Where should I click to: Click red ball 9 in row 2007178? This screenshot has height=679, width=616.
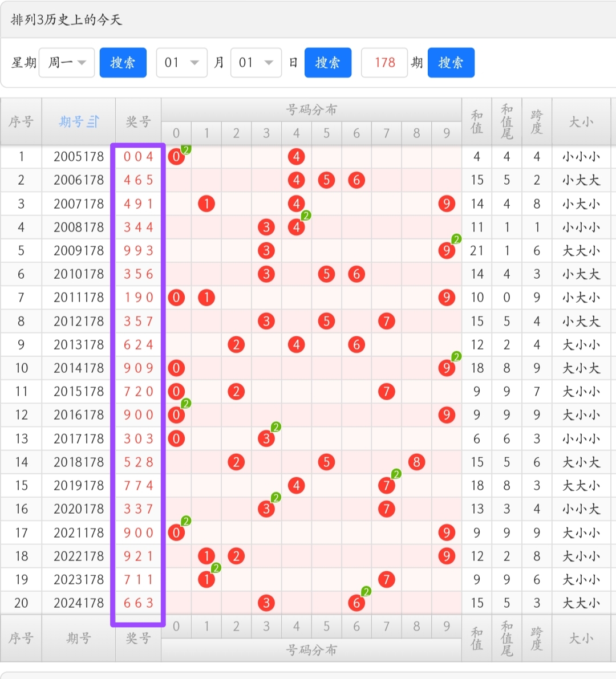[x=447, y=204]
